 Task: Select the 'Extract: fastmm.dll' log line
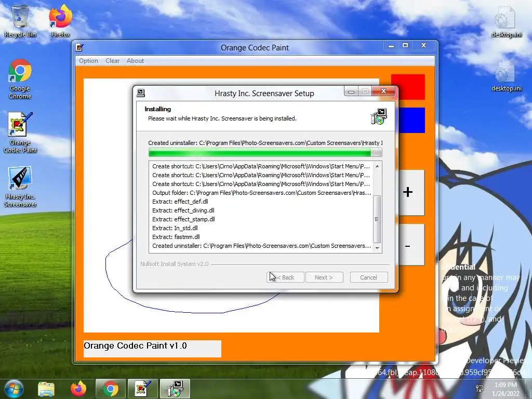point(176,237)
